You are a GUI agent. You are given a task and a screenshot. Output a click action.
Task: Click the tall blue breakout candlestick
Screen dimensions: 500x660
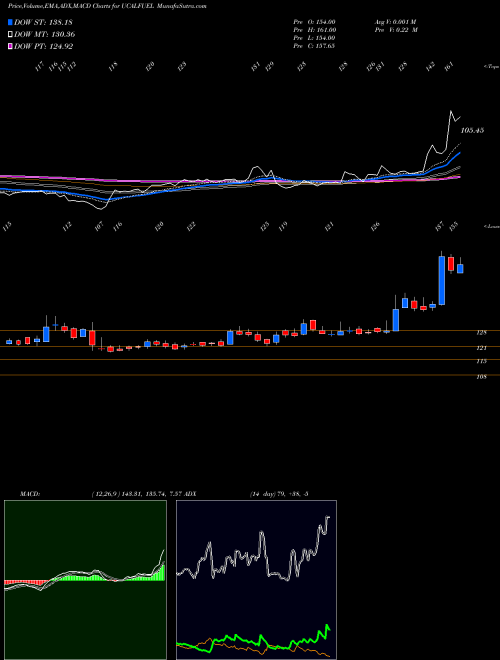(441, 280)
